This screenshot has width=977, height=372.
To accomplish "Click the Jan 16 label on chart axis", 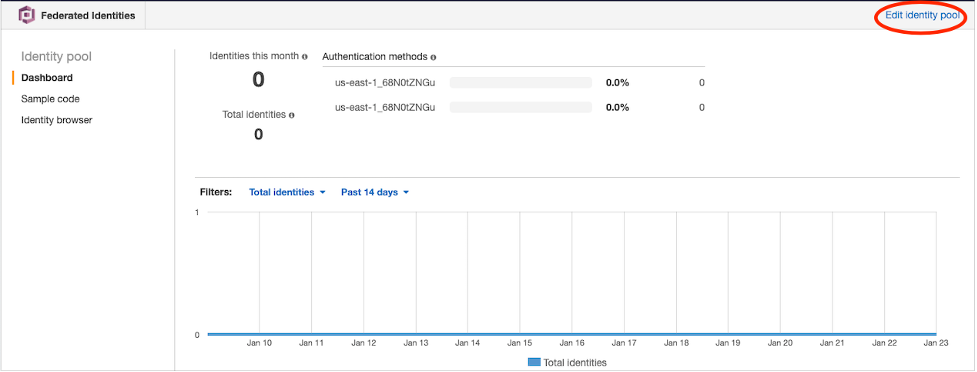I will (x=572, y=343).
